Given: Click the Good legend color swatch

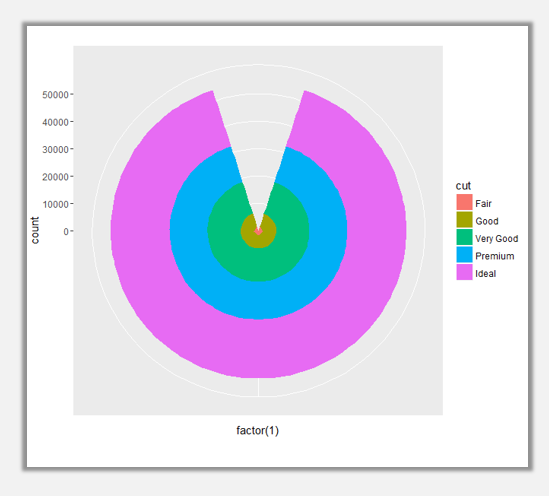Looking at the screenshot, I should click(x=464, y=220).
